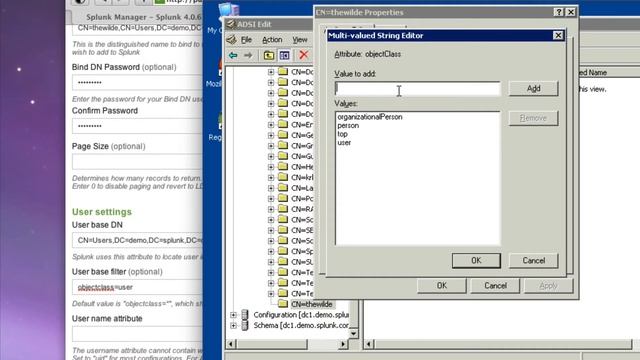Expand the Schema node
640x360 pixels.
click(x=233, y=326)
